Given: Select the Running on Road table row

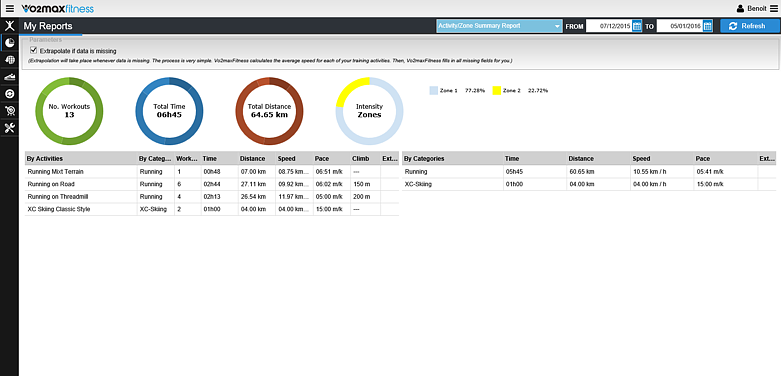Looking at the screenshot, I should click(212, 184).
